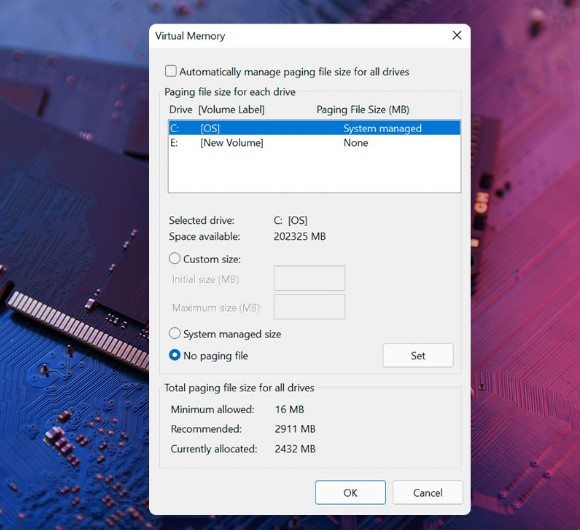Click the Maximum size (MB) input box

[309, 307]
